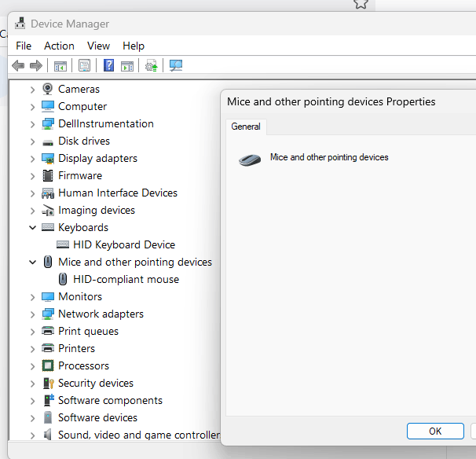
Task: Expand the Disk drives node
Action: click(32, 141)
